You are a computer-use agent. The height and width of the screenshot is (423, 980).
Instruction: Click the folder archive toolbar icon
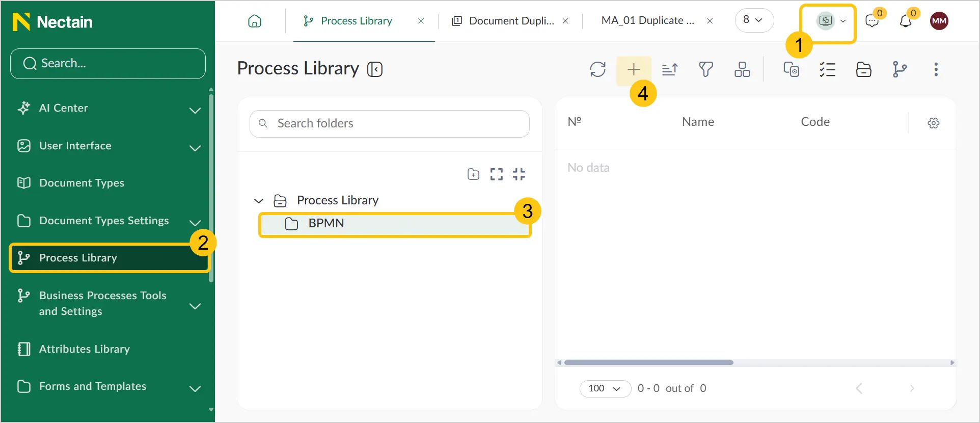(864, 69)
